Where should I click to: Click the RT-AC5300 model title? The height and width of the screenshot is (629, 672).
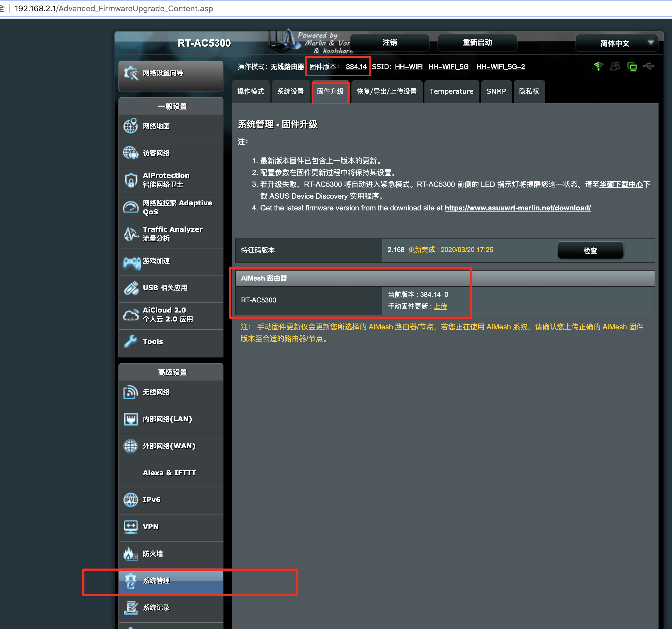(x=204, y=43)
